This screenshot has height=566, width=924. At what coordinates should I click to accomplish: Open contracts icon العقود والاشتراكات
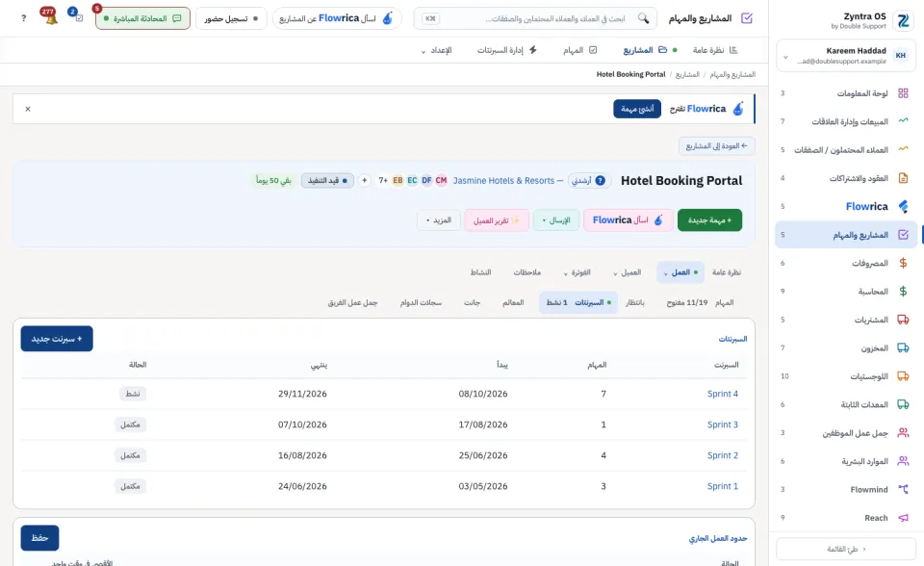coord(903,177)
